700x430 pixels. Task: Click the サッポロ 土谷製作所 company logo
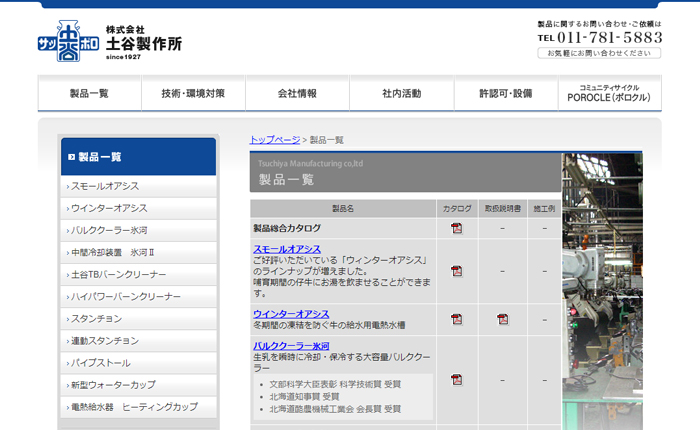click(x=110, y=41)
